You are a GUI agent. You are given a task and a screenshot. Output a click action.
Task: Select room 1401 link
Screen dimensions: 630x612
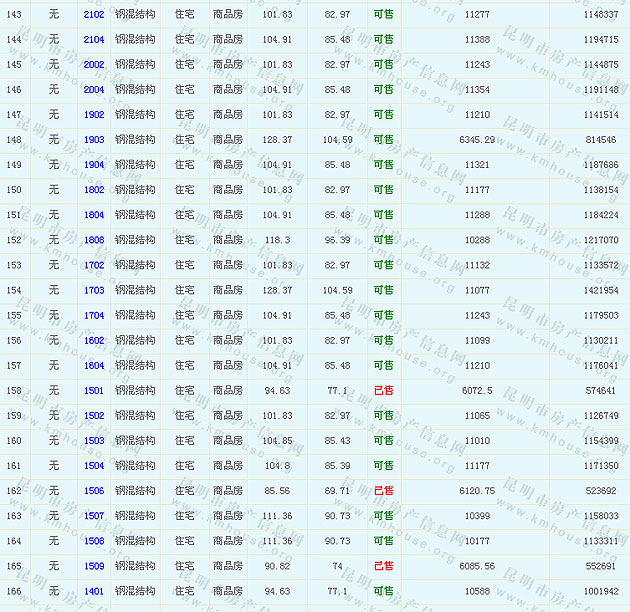[x=93, y=591]
